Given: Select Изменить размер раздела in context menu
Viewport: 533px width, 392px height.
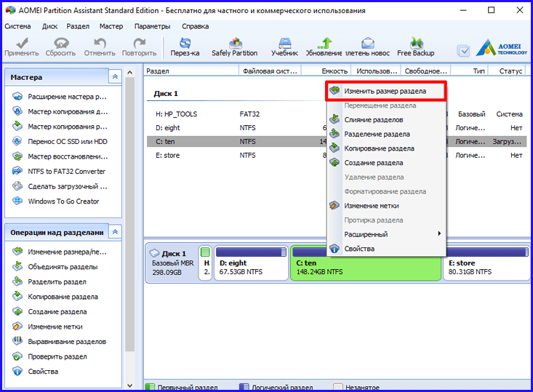Looking at the screenshot, I should coord(386,91).
